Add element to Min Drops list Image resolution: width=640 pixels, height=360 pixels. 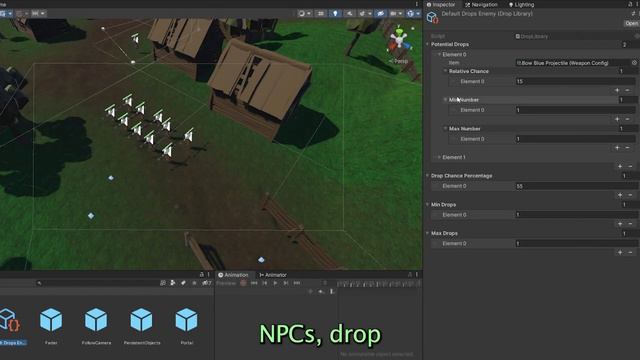click(x=620, y=224)
